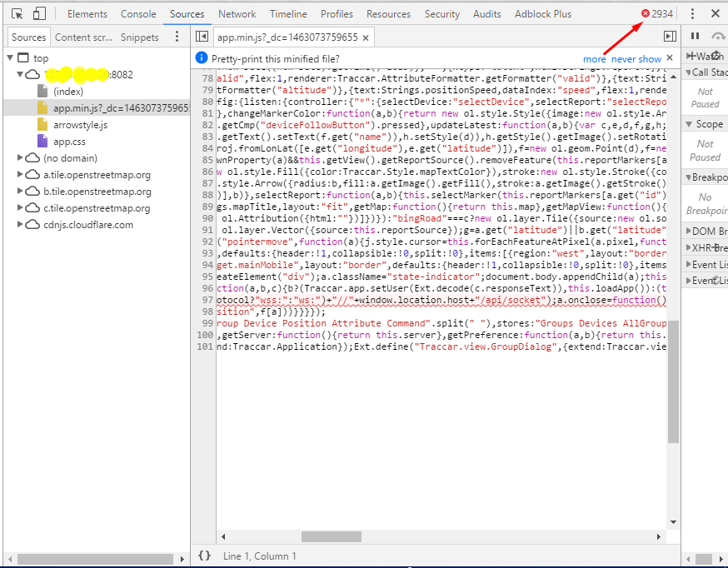Click the 'never show' link
Screen dimensions: 728x568
(x=636, y=59)
